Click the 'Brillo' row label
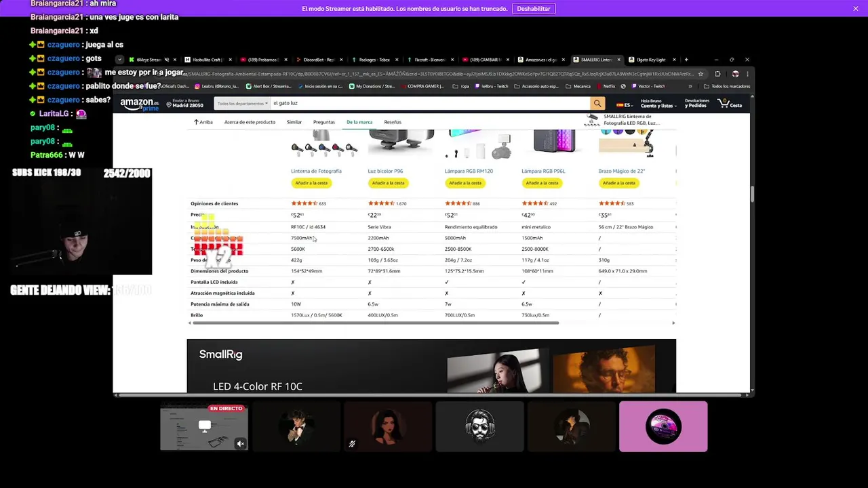 click(x=197, y=315)
